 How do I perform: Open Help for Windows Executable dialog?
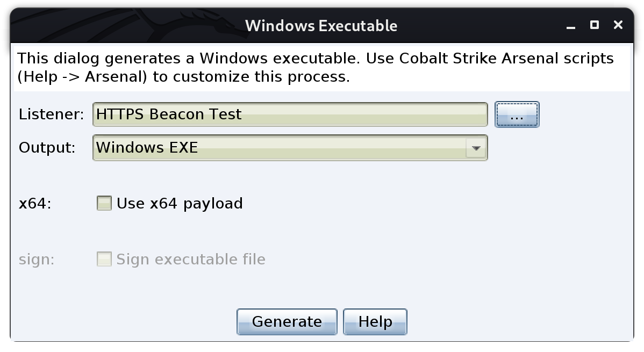tap(375, 321)
